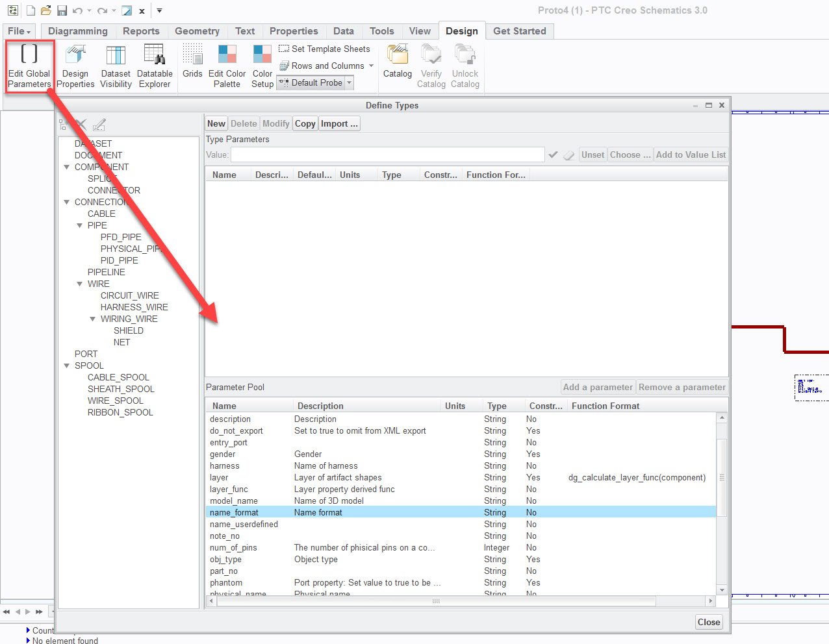Click the eraser clear icon beside Value field
The width and height of the screenshot is (829, 644).
[x=569, y=155]
